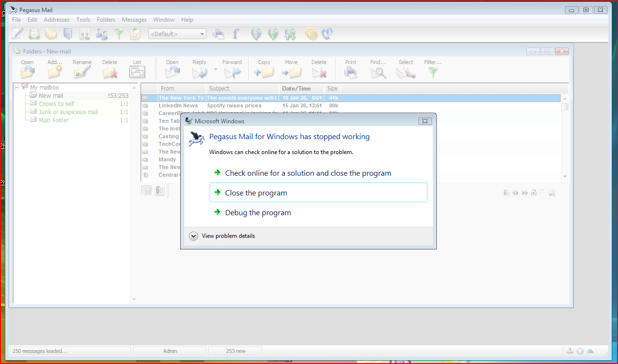
Task: Collapse the My mailbox tree node
Action: click(x=17, y=87)
